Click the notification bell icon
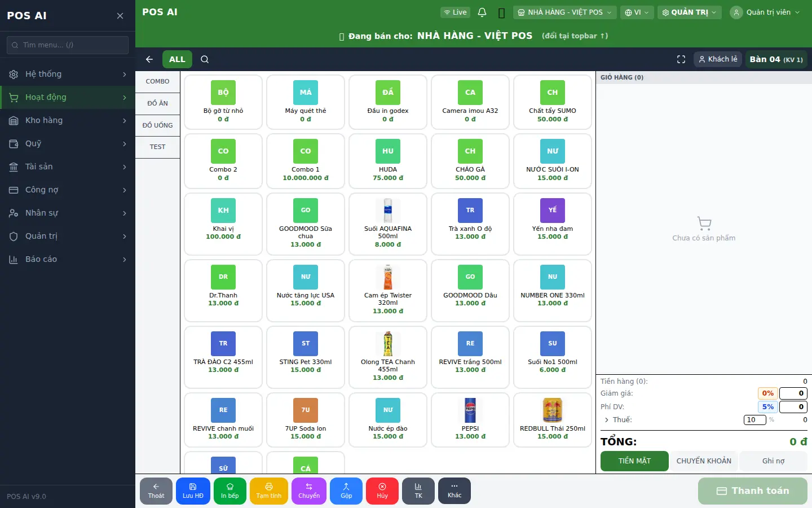Screen dimensions: 812x508 click(x=482, y=12)
